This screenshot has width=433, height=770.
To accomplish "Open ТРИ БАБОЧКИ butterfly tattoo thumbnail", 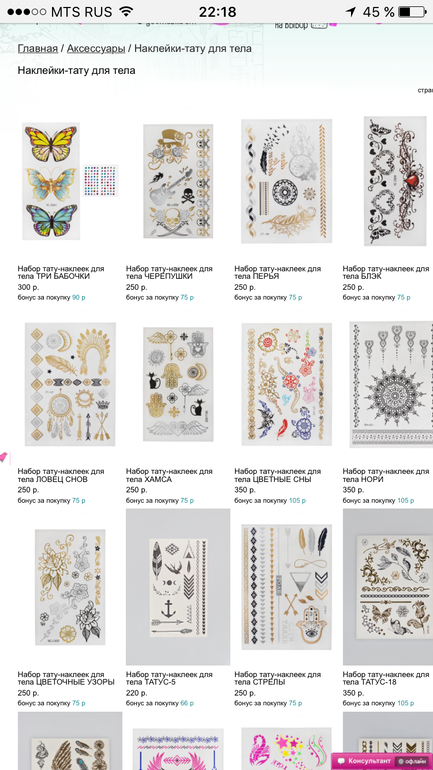I will pyautogui.click(x=51, y=181).
